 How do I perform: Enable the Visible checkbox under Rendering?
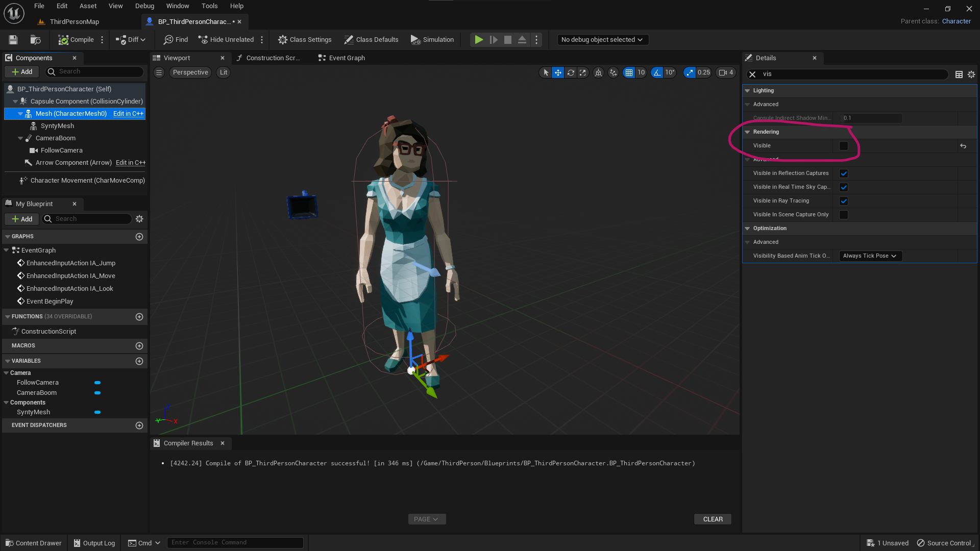click(x=844, y=146)
